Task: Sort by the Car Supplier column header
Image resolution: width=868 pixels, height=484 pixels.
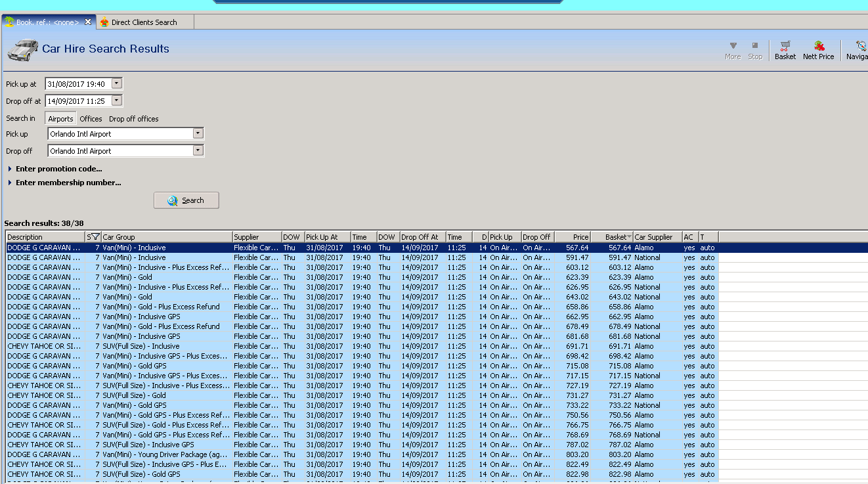Action: (x=657, y=237)
